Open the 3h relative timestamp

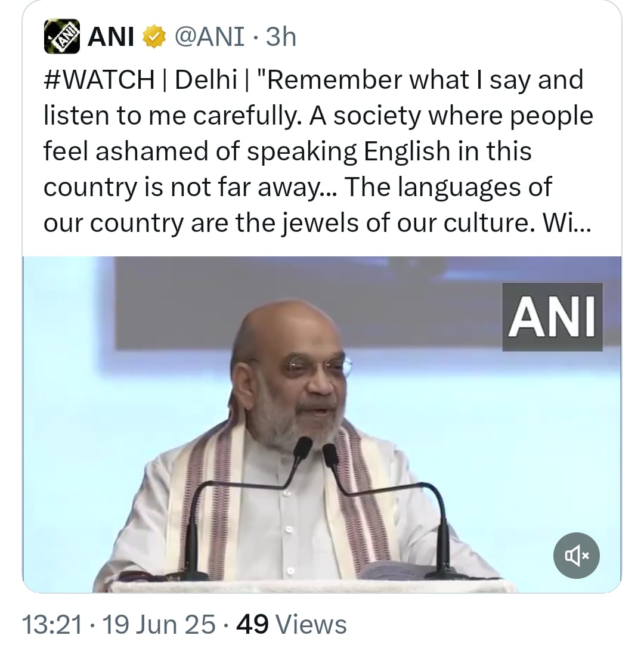tap(281, 38)
